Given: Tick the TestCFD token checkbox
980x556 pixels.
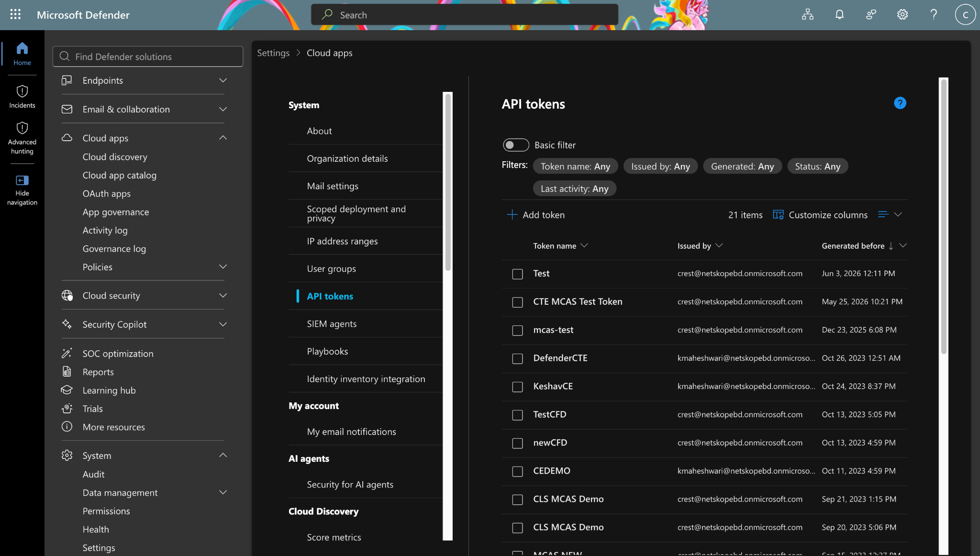Looking at the screenshot, I should point(517,415).
